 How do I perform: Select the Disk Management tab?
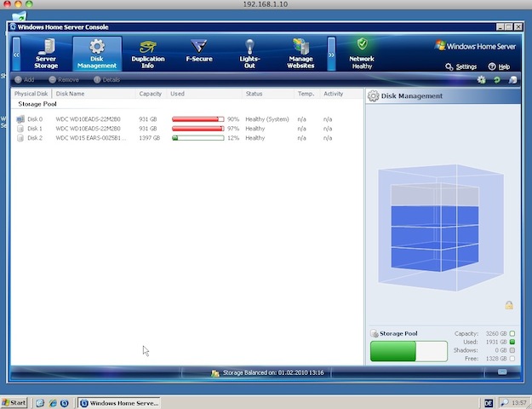pyautogui.click(x=97, y=54)
